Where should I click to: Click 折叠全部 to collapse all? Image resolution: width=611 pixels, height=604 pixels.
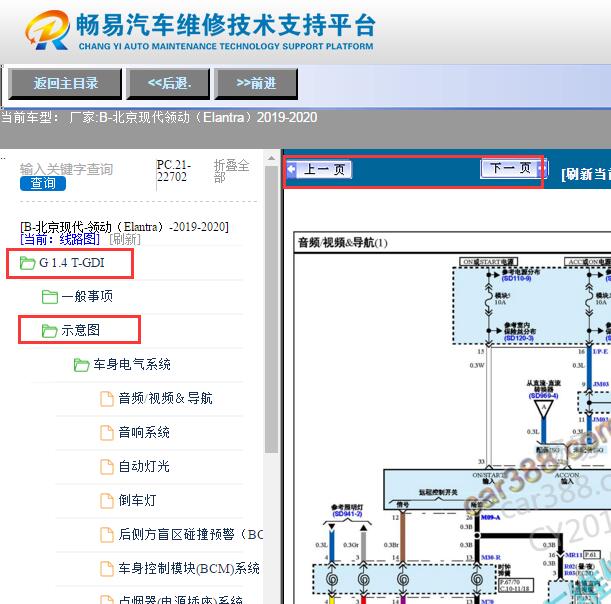pyautogui.click(x=231, y=171)
